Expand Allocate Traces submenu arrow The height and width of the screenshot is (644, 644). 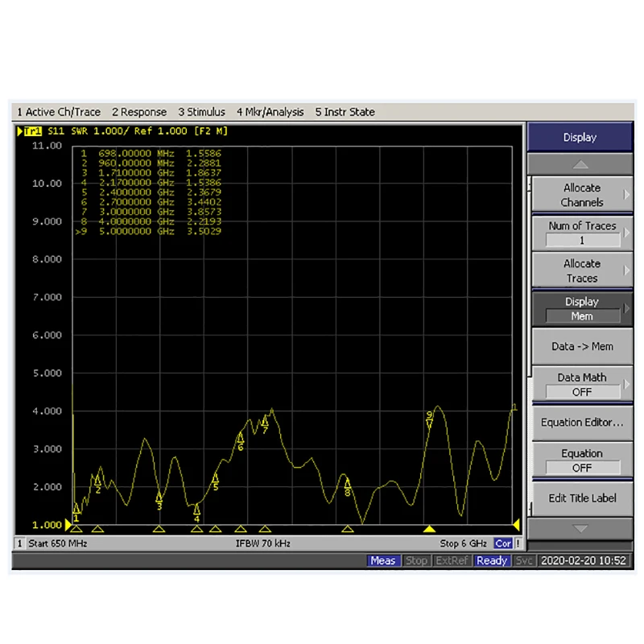click(x=626, y=270)
